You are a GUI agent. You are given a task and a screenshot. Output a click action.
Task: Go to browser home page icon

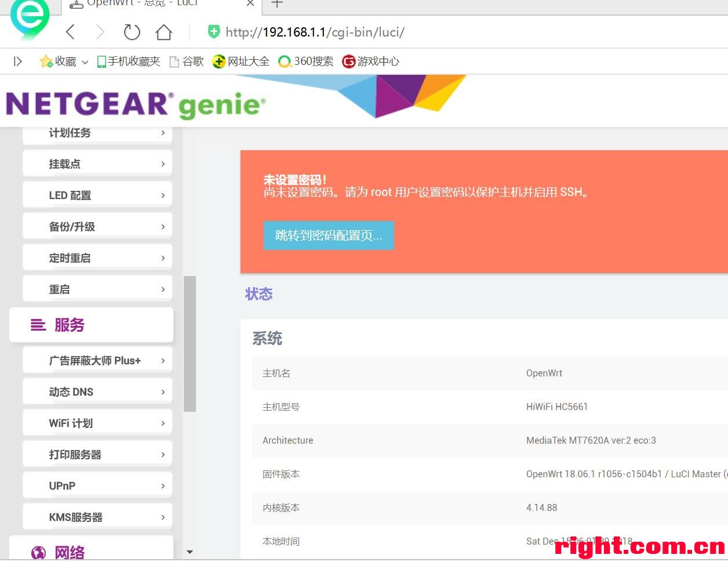tap(164, 32)
